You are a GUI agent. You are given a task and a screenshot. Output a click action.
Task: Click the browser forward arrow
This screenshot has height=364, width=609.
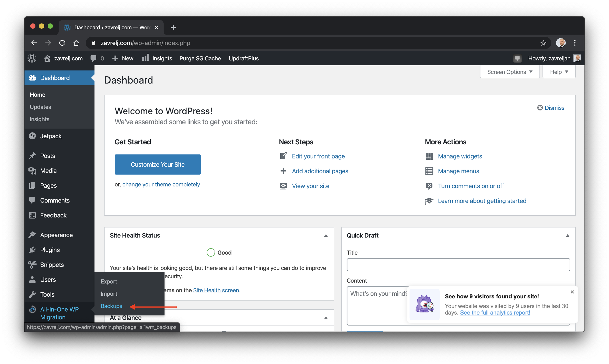point(48,43)
